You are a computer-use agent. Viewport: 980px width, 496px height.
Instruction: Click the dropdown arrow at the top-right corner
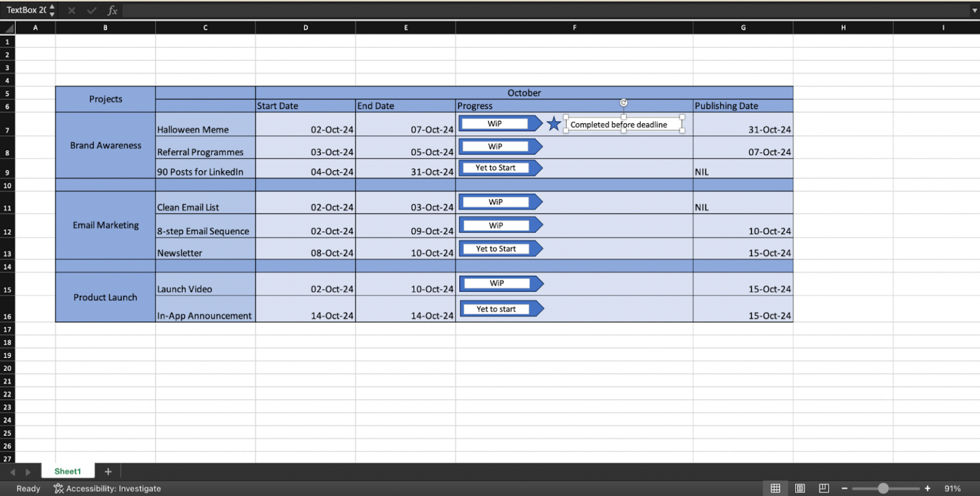pyautogui.click(x=974, y=10)
